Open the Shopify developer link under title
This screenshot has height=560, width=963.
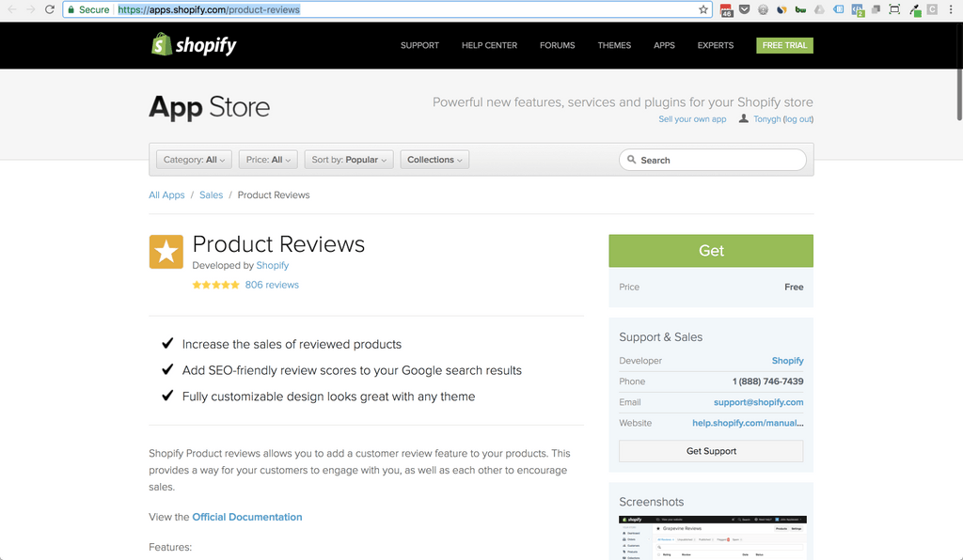pos(273,265)
